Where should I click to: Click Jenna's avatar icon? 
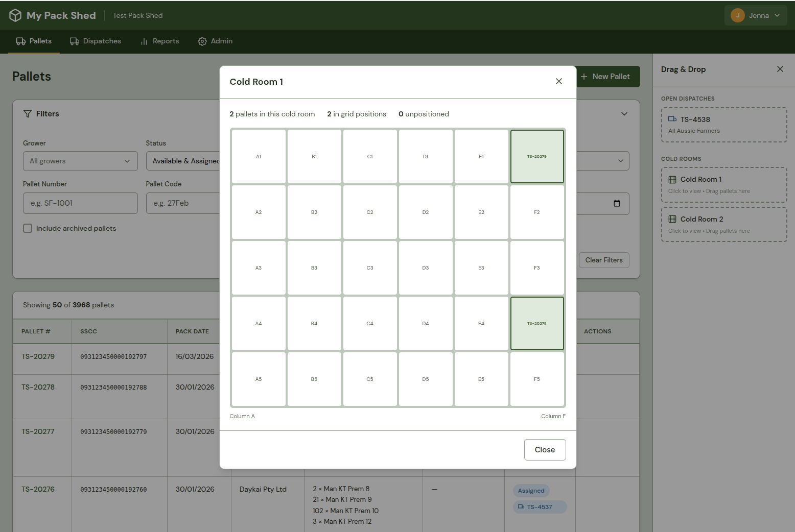737,15
